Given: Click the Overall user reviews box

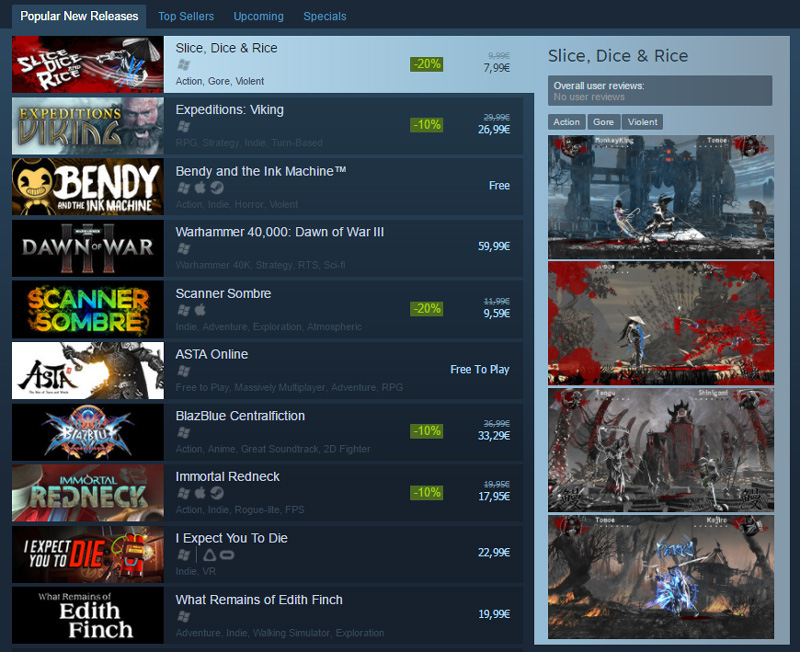Looking at the screenshot, I should tap(660, 91).
